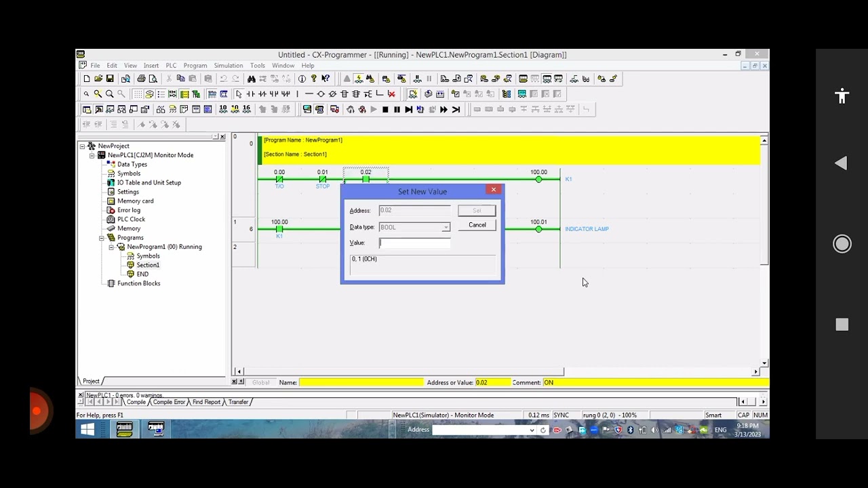Close the Set New Value dialog
Image resolution: width=868 pixels, height=488 pixels.
coord(494,190)
